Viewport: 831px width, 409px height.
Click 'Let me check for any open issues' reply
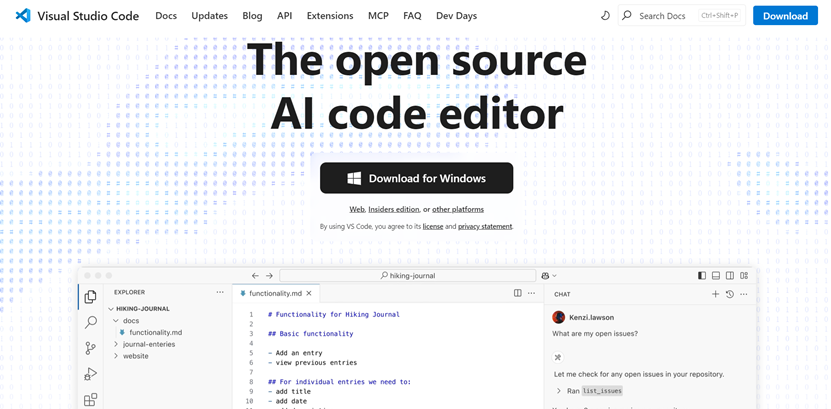(639, 374)
